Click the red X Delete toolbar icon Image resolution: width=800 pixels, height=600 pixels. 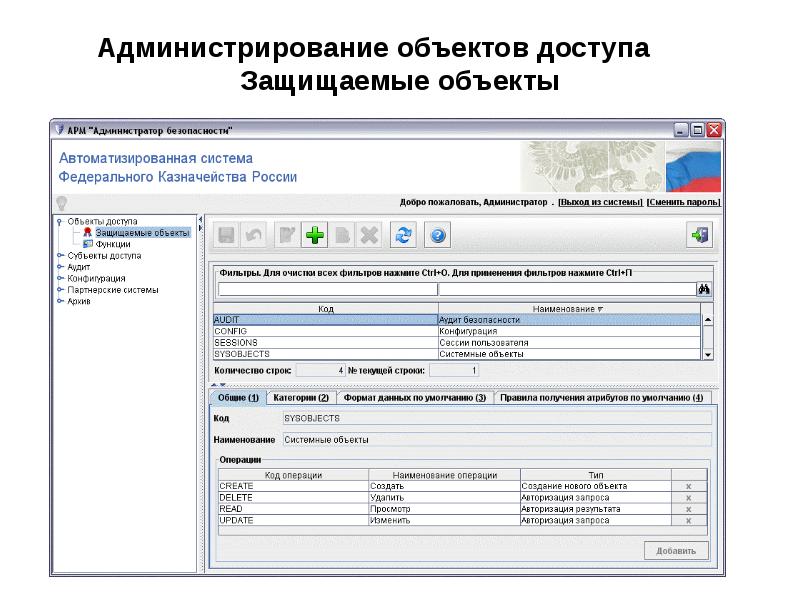tap(369, 235)
